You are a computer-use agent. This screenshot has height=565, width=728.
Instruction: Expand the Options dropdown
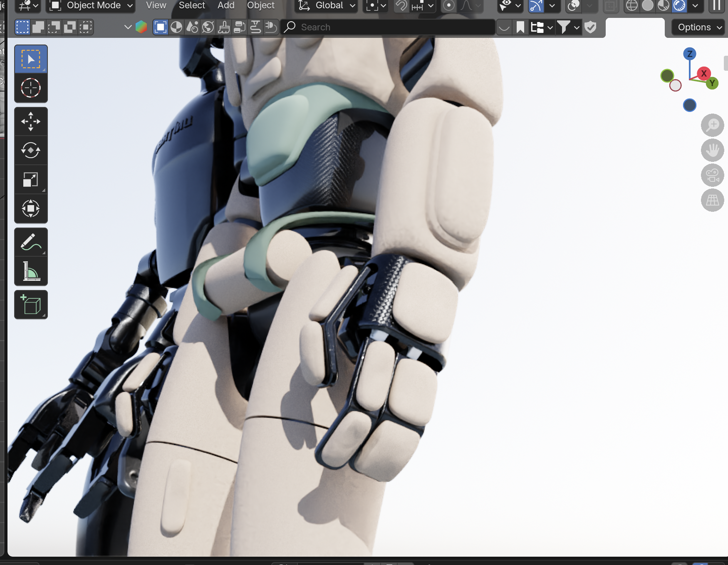tap(699, 27)
